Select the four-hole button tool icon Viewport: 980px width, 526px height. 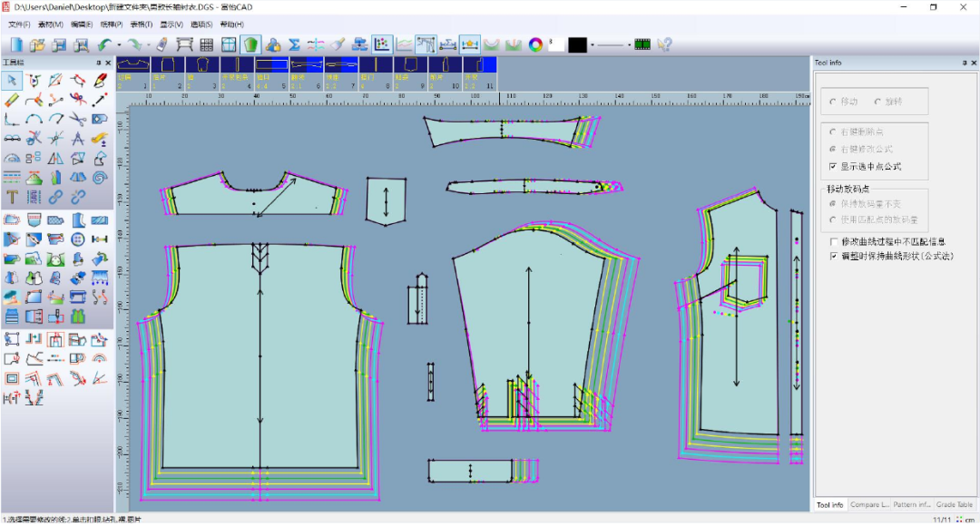(x=77, y=239)
